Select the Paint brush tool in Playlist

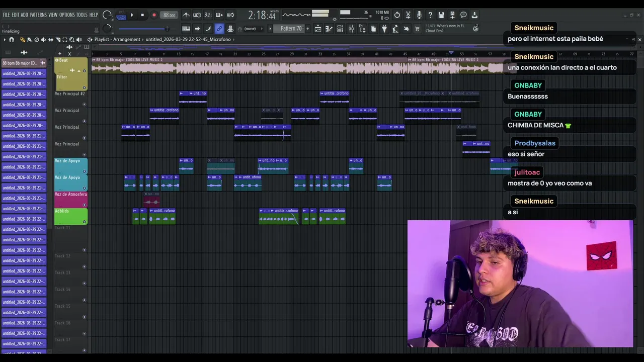29,39
